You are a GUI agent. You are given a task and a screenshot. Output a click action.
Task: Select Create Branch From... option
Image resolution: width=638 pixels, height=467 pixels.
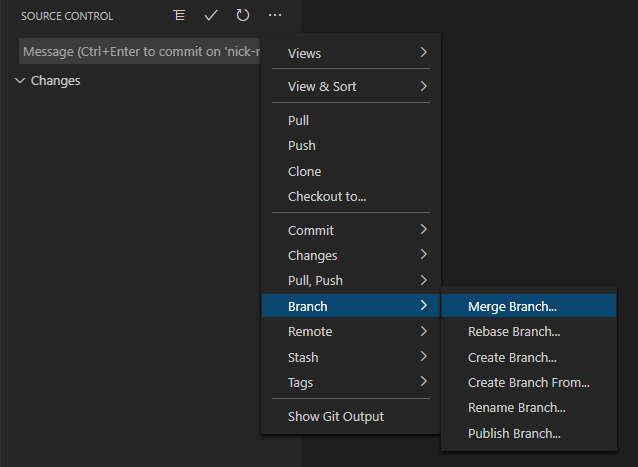point(529,382)
